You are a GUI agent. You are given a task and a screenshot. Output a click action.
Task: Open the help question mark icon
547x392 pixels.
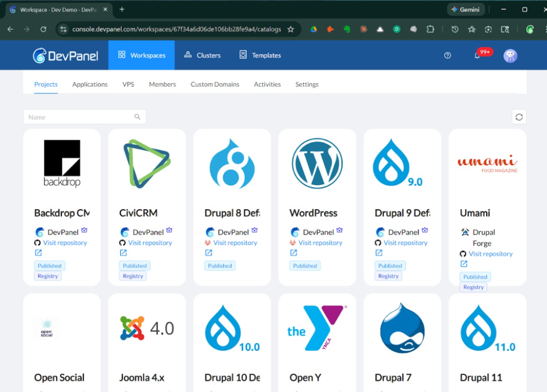point(447,55)
